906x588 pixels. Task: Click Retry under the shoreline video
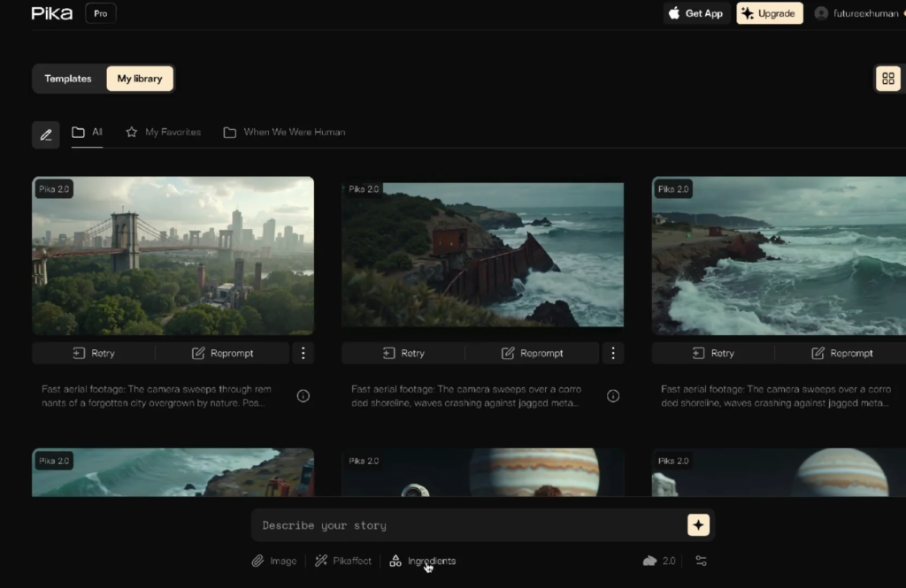point(403,353)
